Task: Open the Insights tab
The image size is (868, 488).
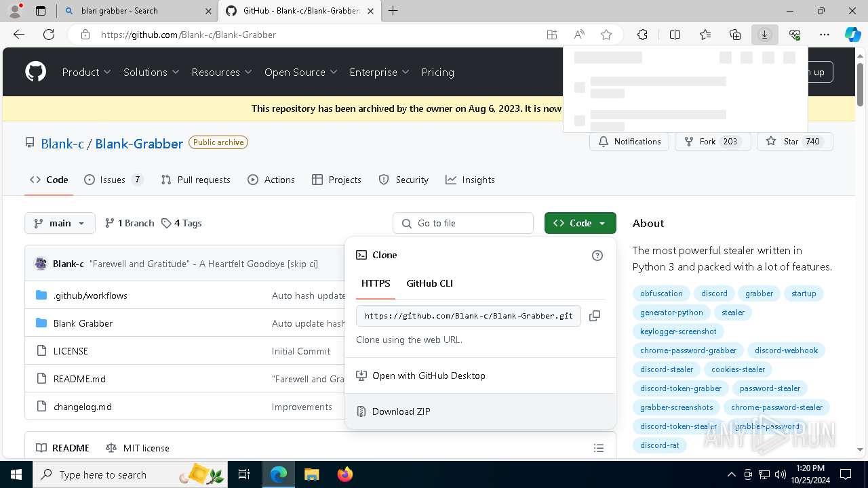Action: 470,180
